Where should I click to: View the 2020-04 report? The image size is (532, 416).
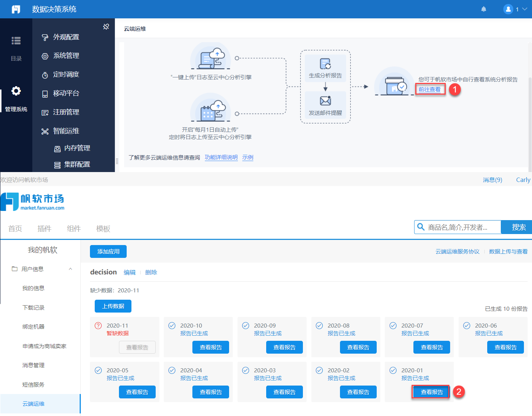pyautogui.click(x=211, y=392)
